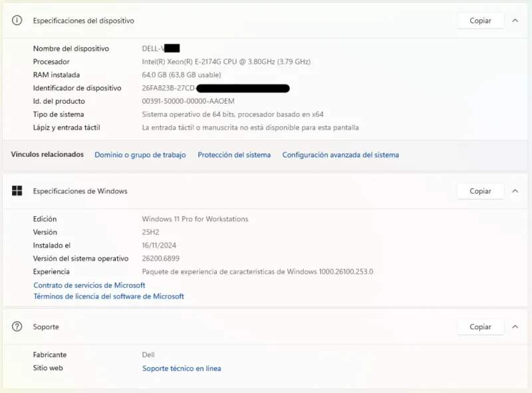Open Dominio o grupo de trabajo link
This screenshot has height=393, width=532.
pos(140,155)
